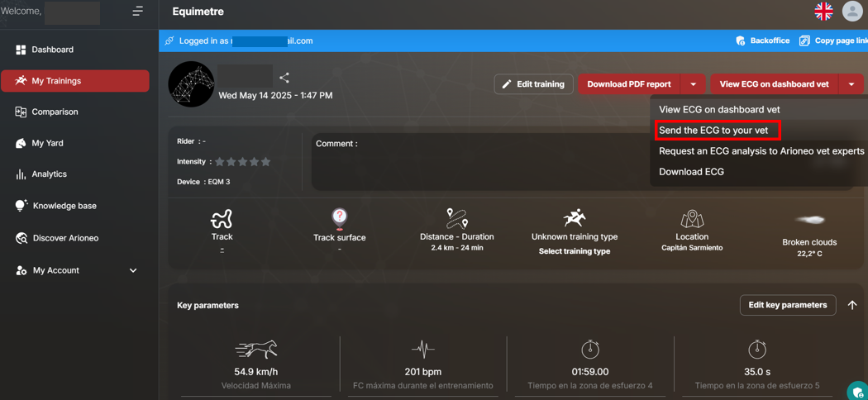Click inside the Comment field
The image size is (868, 400).
pos(479,161)
